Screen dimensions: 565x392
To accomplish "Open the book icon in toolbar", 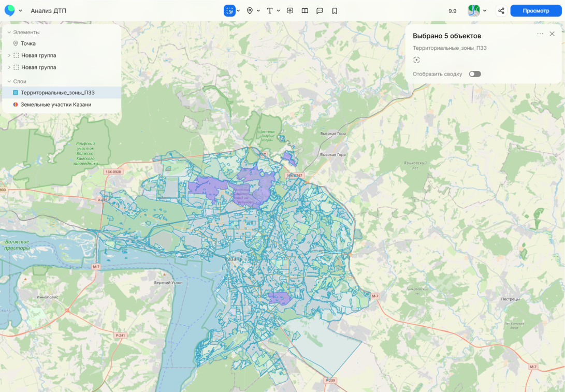I will (x=305, y=10).
